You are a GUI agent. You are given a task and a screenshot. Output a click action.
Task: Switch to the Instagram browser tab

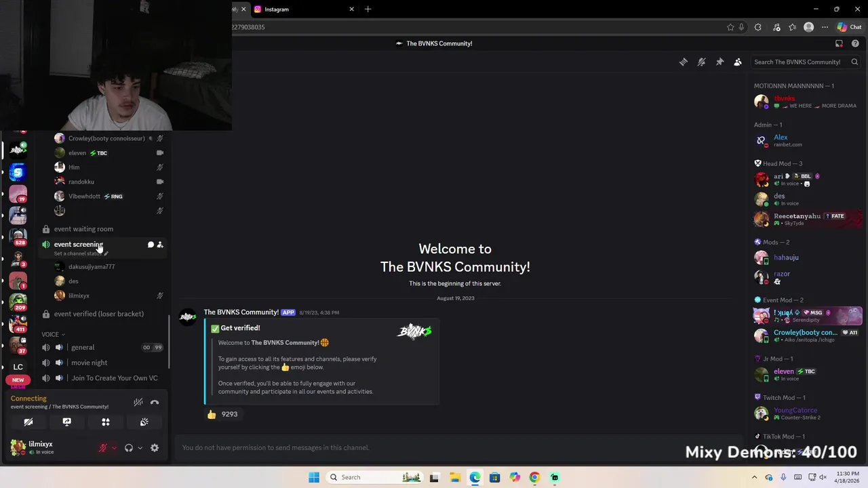point(302,9)
